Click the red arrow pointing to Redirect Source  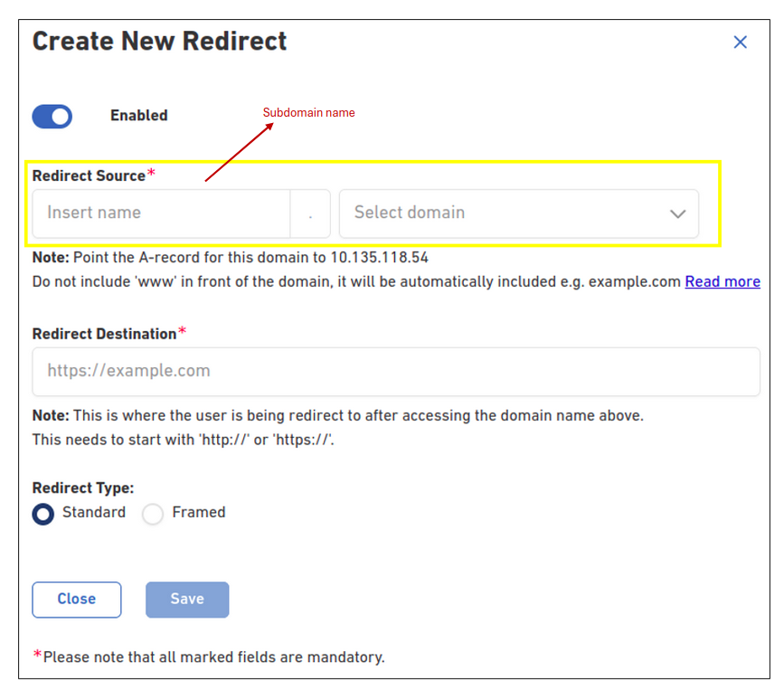240,156
